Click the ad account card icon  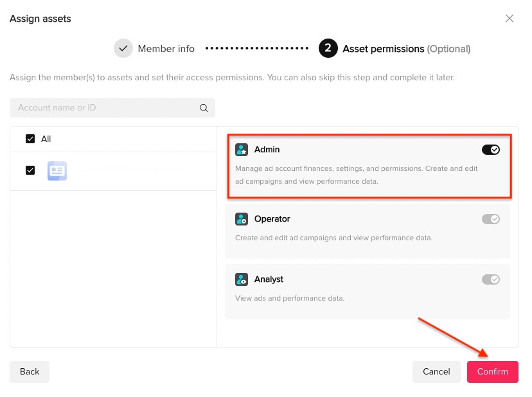(x=57, y=171)
